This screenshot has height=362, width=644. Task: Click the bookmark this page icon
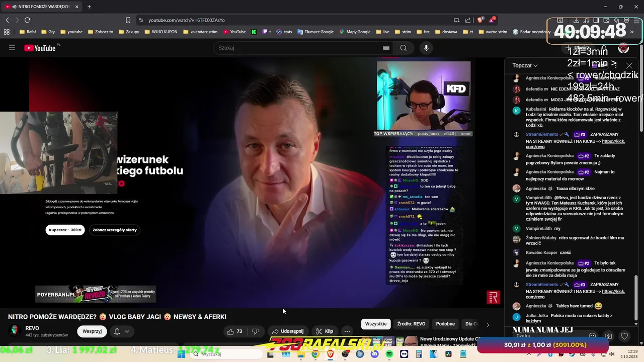(128, 20)
